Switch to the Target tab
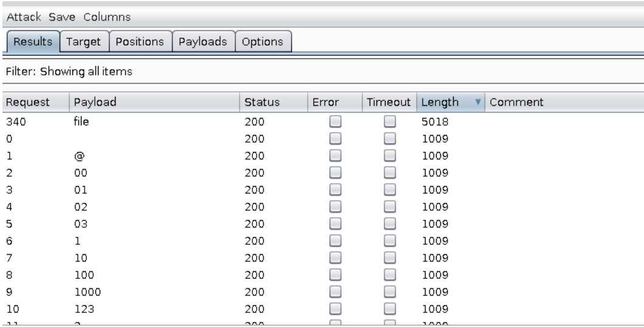The width and height of the screenshot is (644, 327). (x=83, y=41)
